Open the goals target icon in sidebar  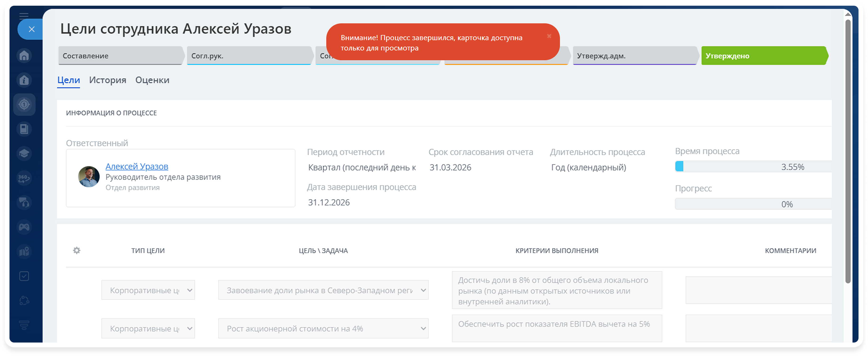coord(24,104)
